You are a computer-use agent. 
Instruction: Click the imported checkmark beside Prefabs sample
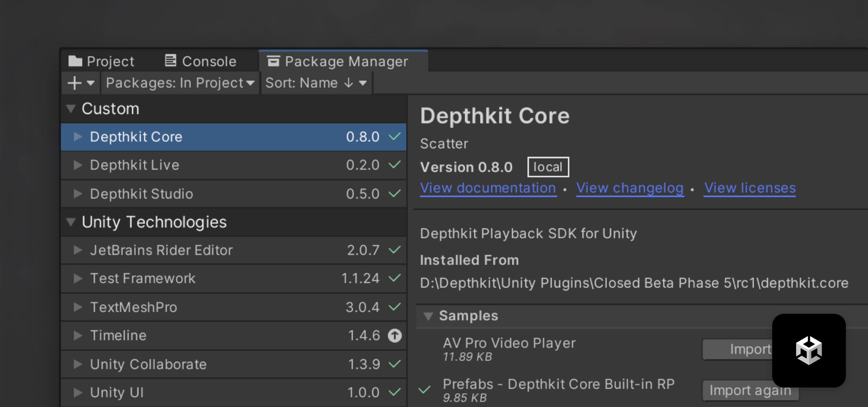point(424,390)
